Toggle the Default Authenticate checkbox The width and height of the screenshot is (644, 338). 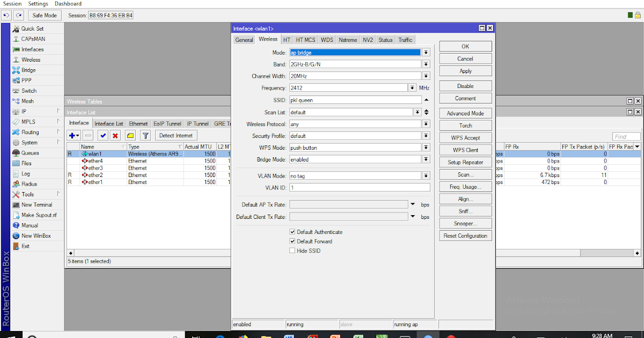(292, 232)
